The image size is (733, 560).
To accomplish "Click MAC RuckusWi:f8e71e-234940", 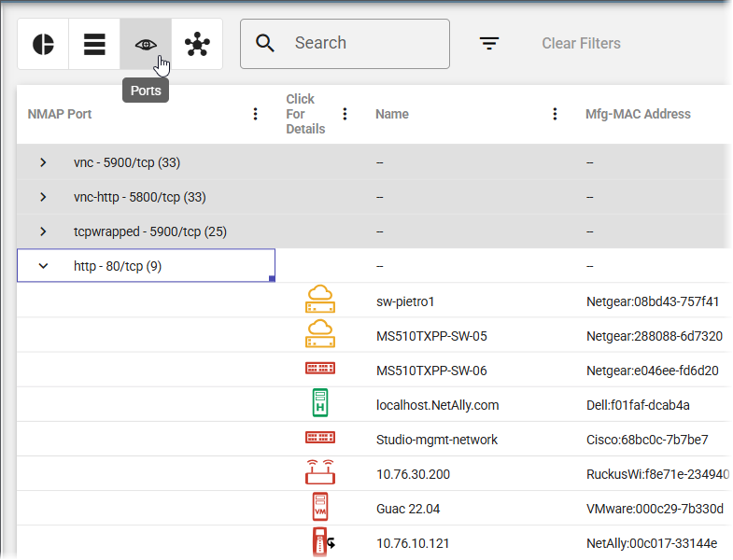I will pyautogui.click(x=657, y=474).
